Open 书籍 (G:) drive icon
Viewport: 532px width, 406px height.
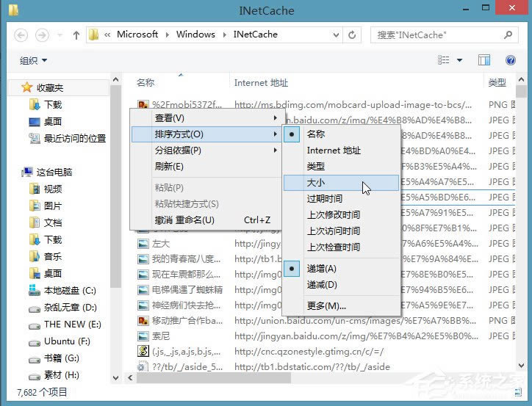pyautogui.click(x=35, y=359)
